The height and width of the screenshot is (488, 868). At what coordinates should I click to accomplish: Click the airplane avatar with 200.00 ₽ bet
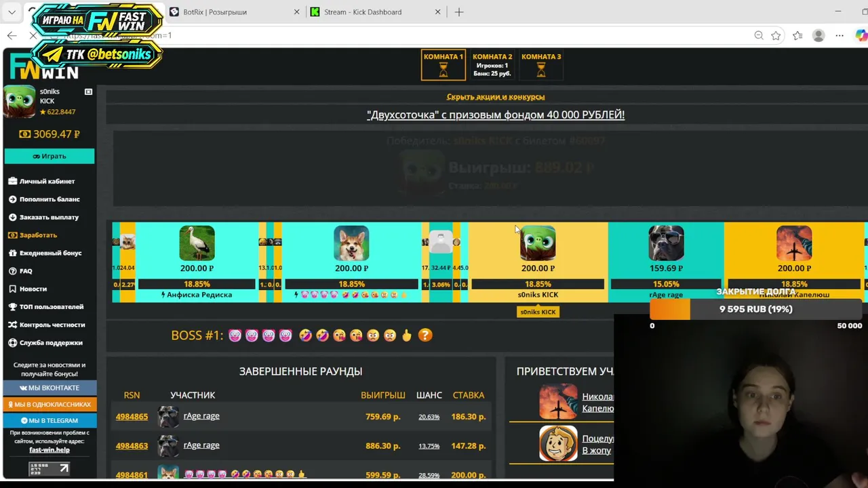pyautogui.click(x=794, y=243)
